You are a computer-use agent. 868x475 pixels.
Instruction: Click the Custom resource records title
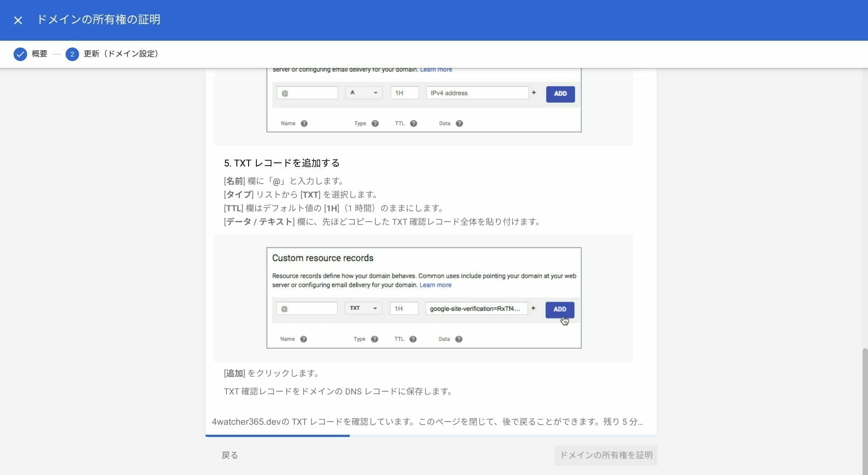pyautogui.click(x=323, y=258)
